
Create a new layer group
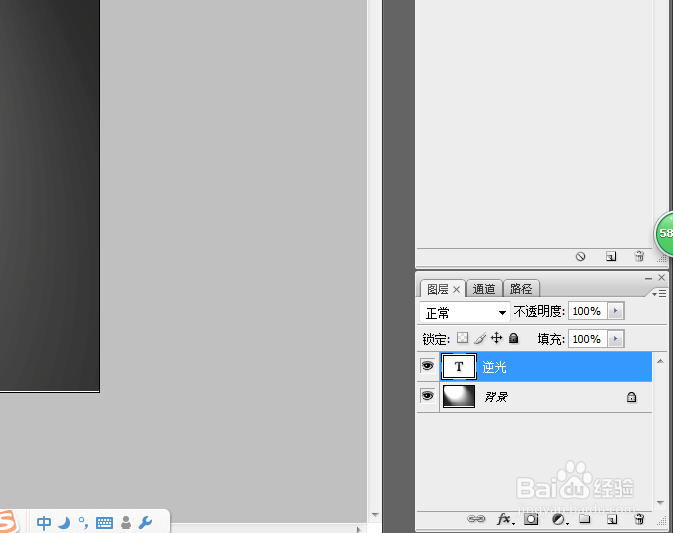point(585,519)
